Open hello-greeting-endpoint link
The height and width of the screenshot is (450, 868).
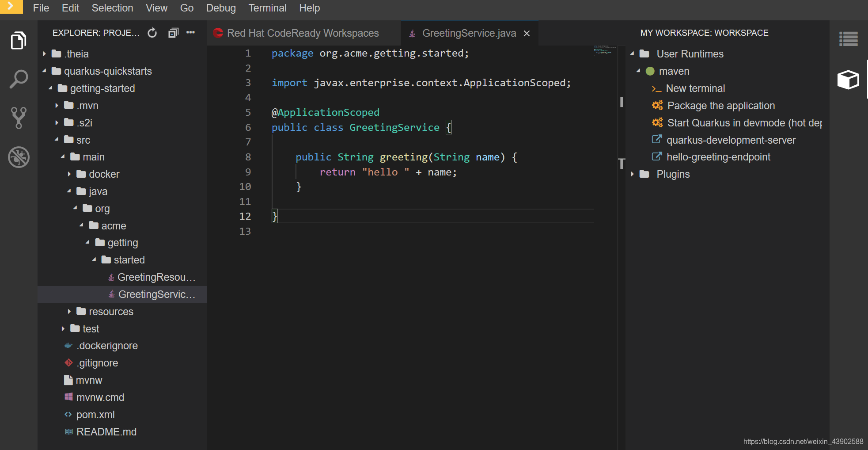[x=718, y=157]
